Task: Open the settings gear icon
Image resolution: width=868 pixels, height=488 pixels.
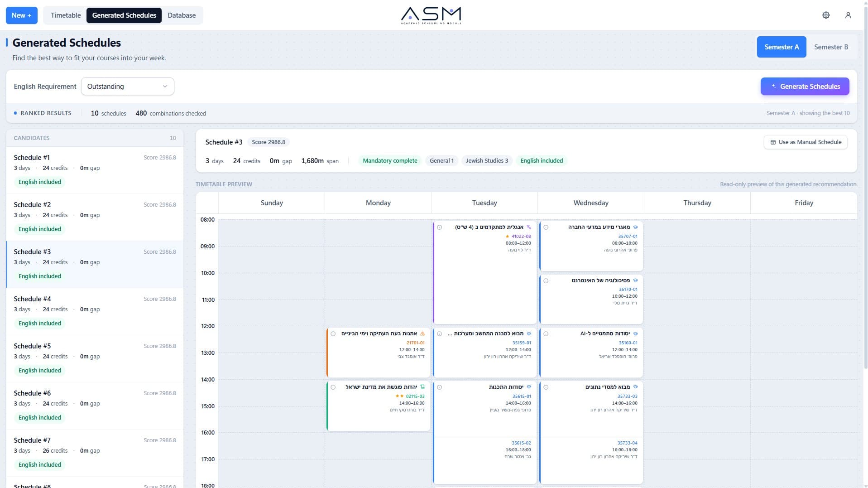Action: (x=826, y=15)
